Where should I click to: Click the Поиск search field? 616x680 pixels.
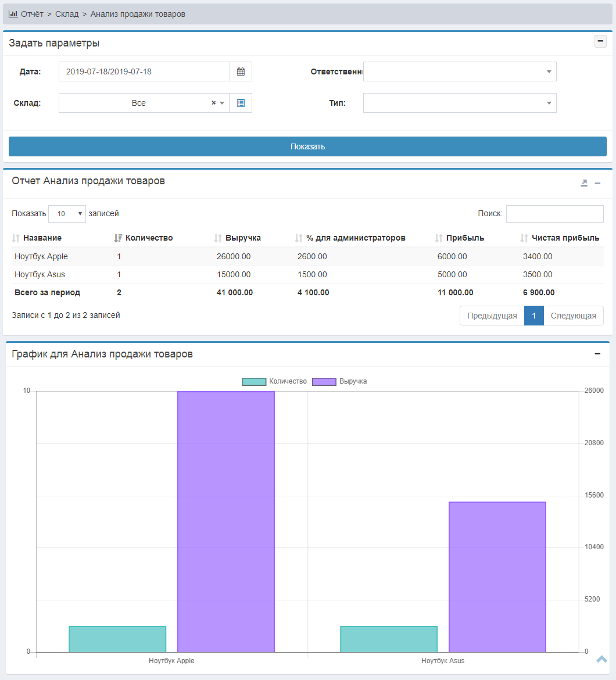[554, 214]
